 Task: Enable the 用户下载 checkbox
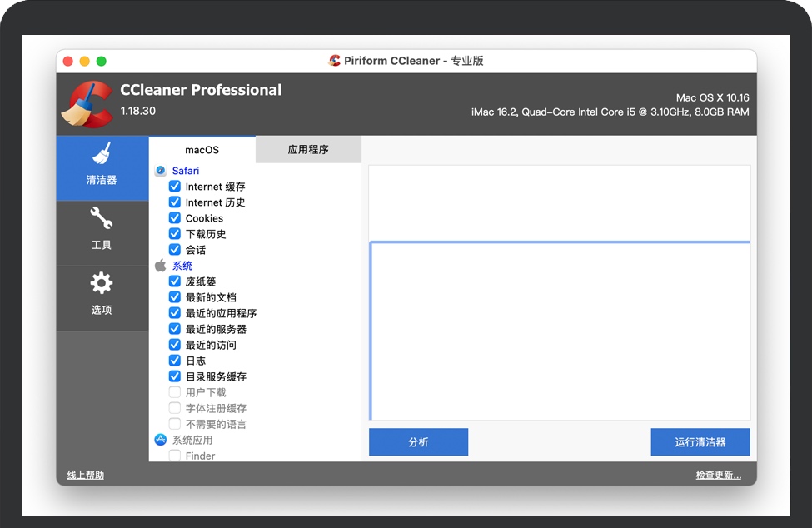(175, 392)
